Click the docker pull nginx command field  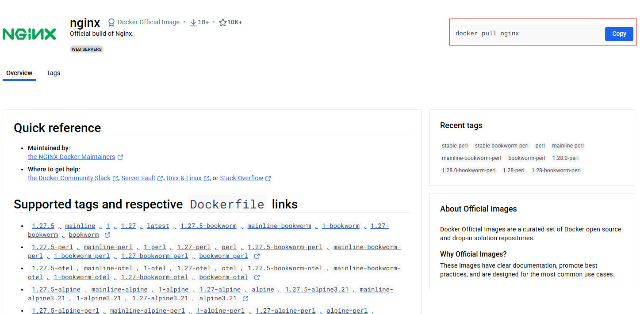(x=528, y=34)
